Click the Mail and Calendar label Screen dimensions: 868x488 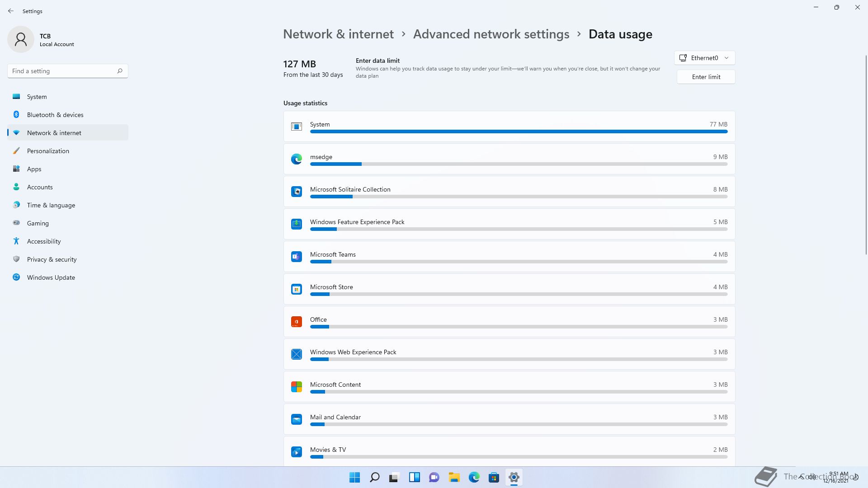pyautogui.click(x=335, y=417)
